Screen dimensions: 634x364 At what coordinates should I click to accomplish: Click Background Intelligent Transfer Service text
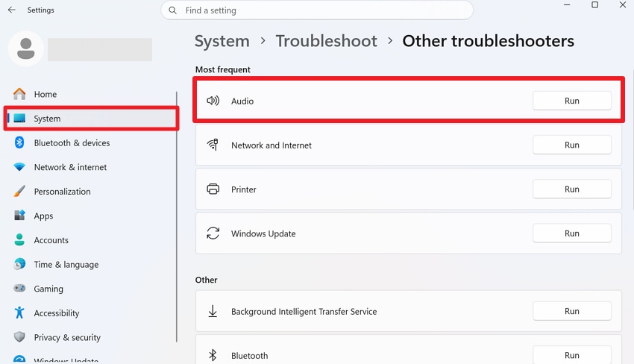pos(304,312)
